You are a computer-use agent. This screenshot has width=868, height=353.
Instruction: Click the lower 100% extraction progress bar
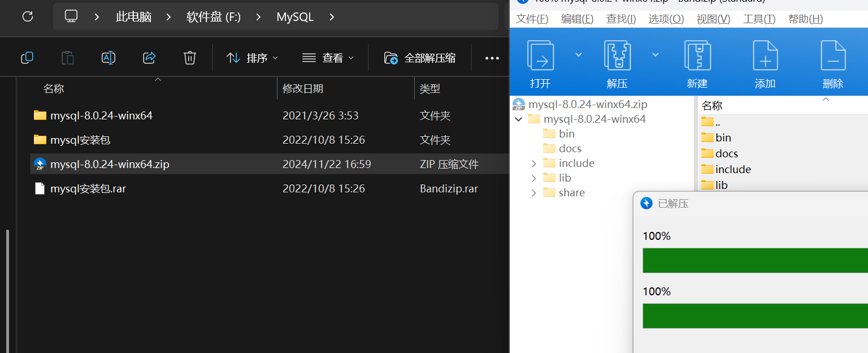pos(755,316)
